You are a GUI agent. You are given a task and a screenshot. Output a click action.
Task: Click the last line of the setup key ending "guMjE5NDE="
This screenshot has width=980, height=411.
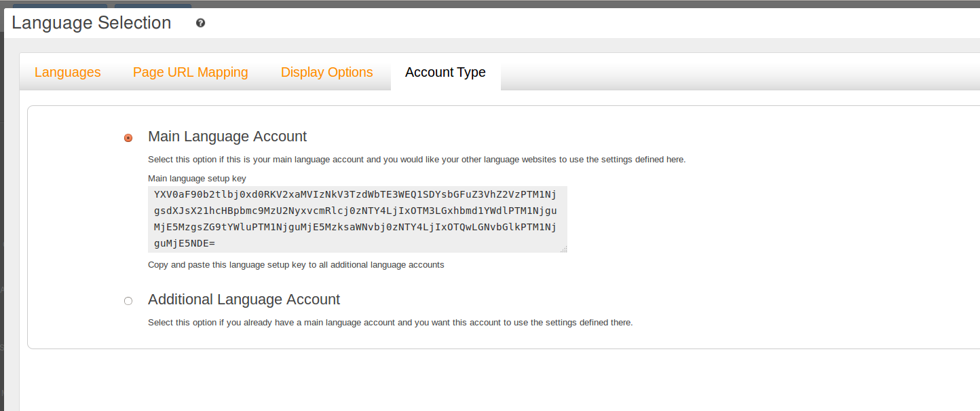(185, 243)
